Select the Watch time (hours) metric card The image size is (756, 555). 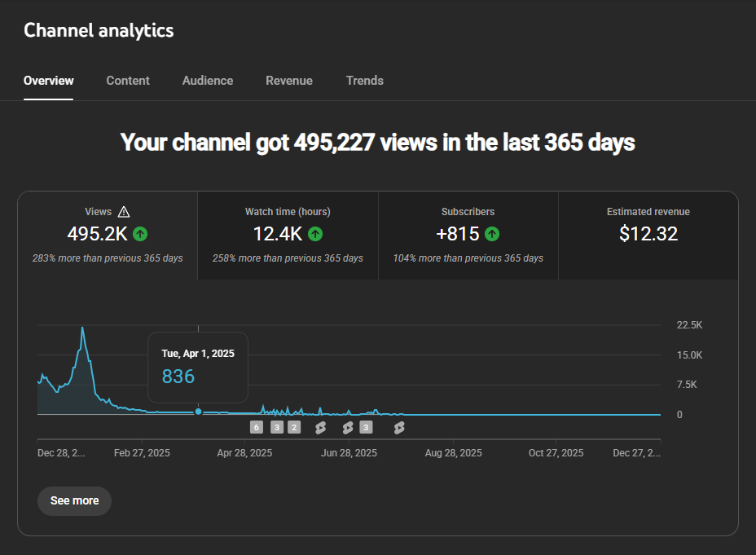coord(288,235)
